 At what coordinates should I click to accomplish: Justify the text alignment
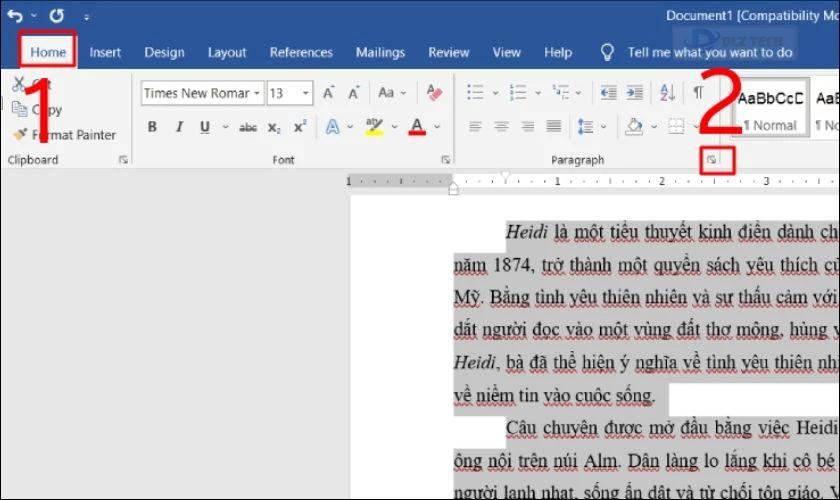click(x=554, y=126)
